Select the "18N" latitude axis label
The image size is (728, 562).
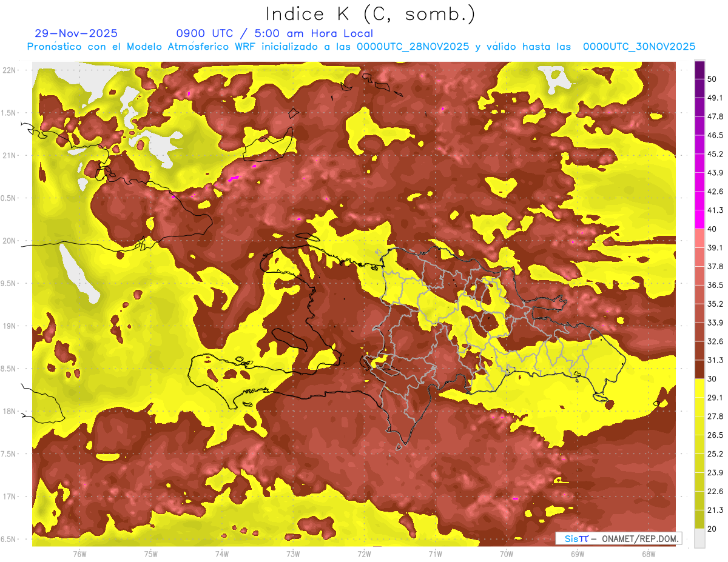click(10, 412)
